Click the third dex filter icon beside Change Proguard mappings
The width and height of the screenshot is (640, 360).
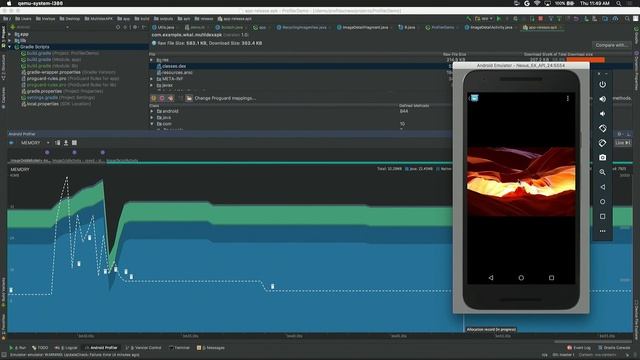(171, 98)
